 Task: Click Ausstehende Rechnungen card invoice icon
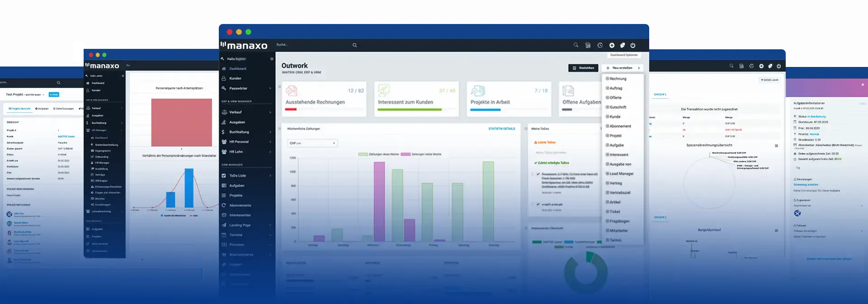point(291,91)
